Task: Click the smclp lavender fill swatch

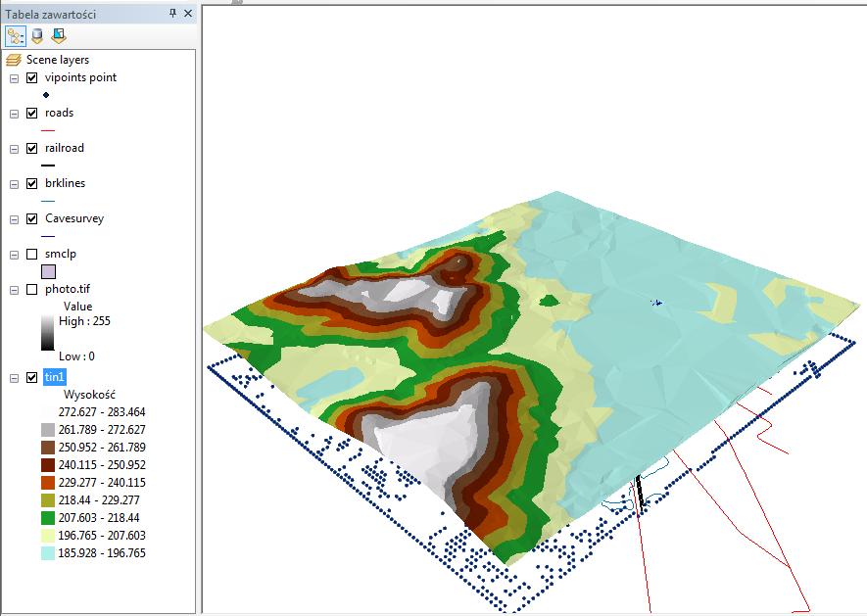Action: pyautogui.click(x=49, y=271)
